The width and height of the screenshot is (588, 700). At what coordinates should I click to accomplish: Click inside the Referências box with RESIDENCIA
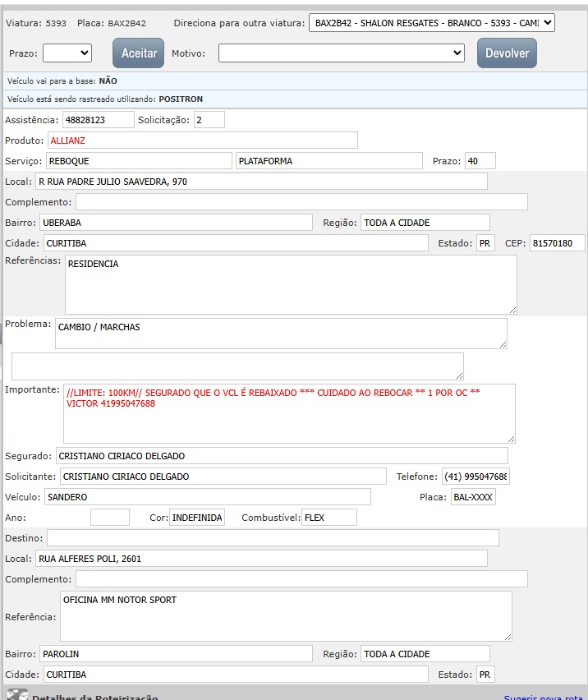coord(291,284)
